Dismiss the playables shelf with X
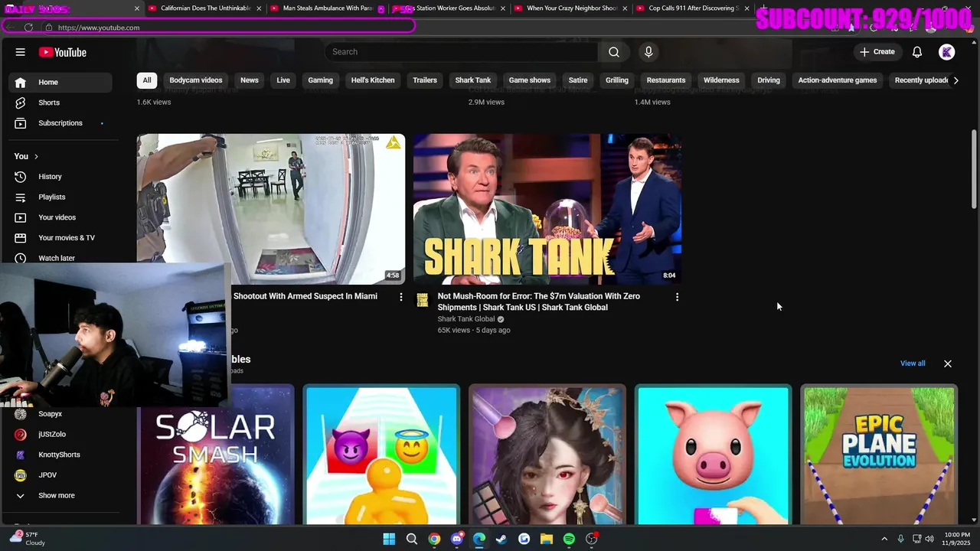This screenshot has height=551, width=980. point(948,364)
